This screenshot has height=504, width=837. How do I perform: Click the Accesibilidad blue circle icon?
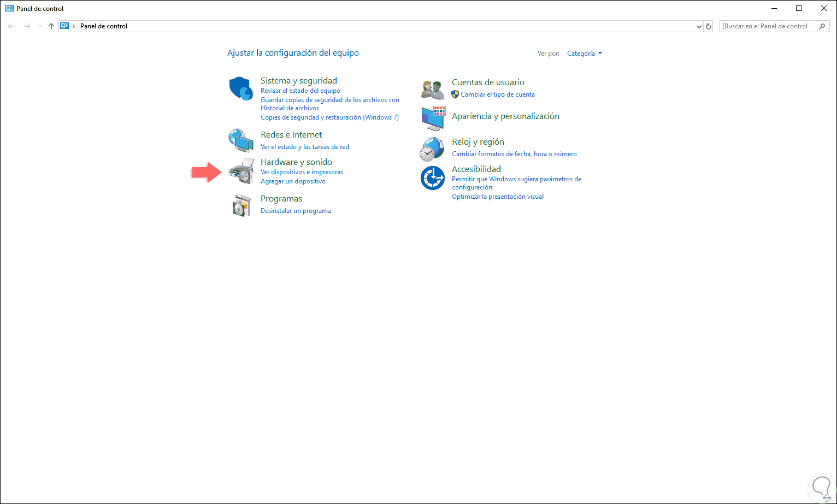pyautogui.click(x=433, y=178)
